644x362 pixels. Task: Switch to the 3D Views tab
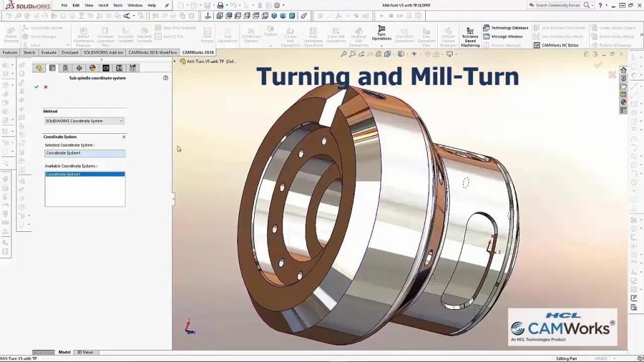[x=85, y=352]
